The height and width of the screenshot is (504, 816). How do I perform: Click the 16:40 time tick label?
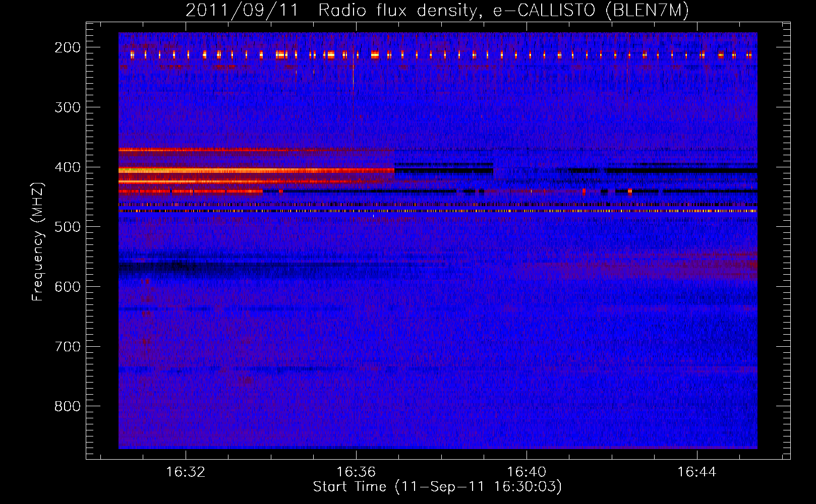point(527,472)
